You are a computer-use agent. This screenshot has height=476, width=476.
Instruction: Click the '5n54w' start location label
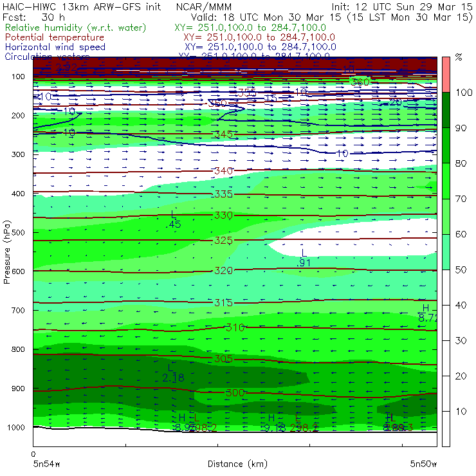tap(47, 464)
